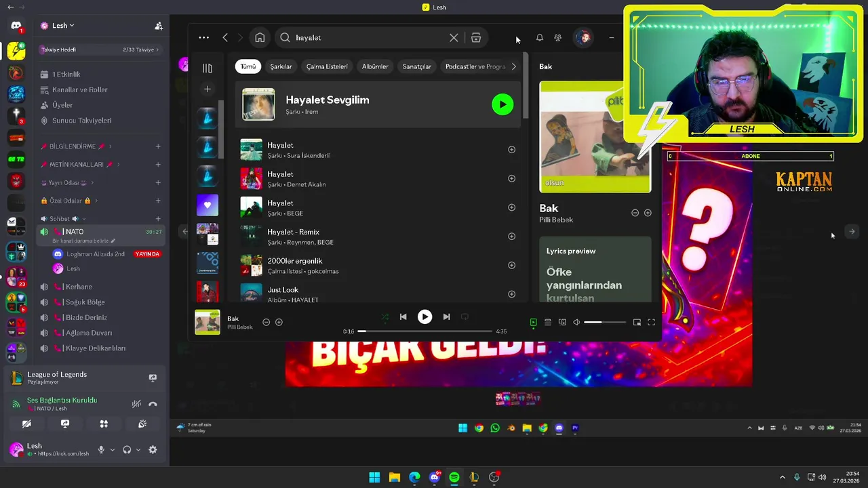Pause or play the current track Bak
Viewport: 868px width, 488px height.
[x=425, y=317]
